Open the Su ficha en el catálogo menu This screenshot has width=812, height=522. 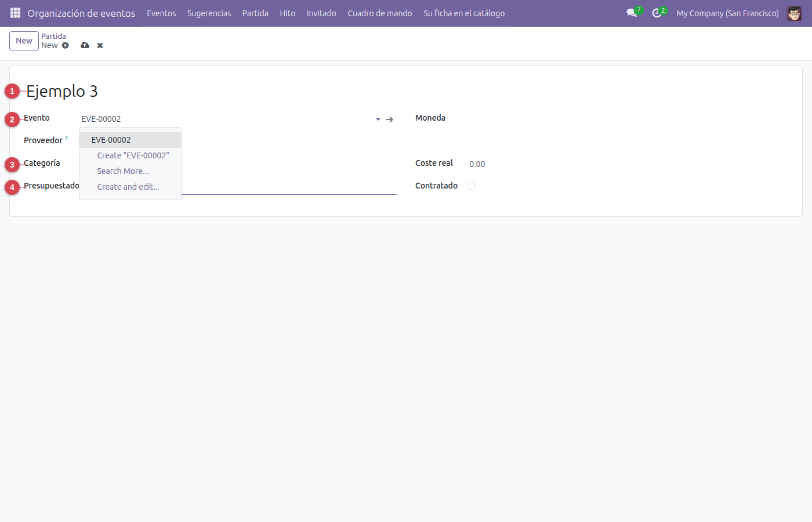pyautogui.click(x=464, y=13)
